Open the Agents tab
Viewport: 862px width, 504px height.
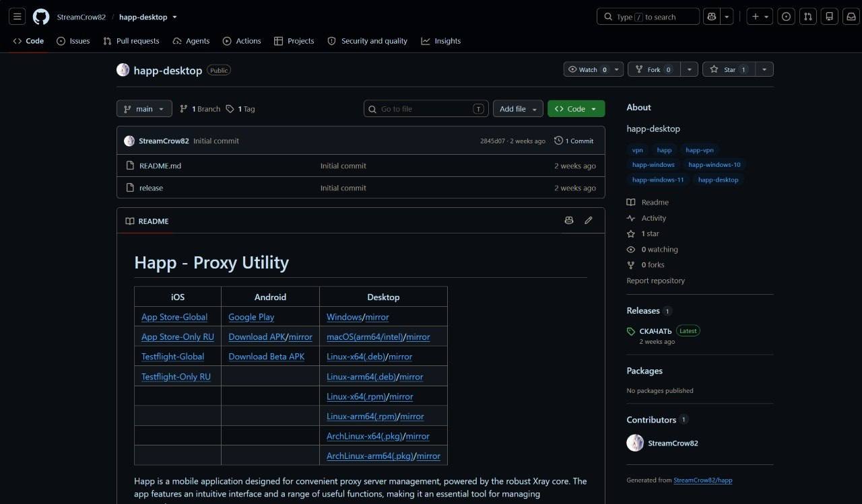click(x=191, y=41)
